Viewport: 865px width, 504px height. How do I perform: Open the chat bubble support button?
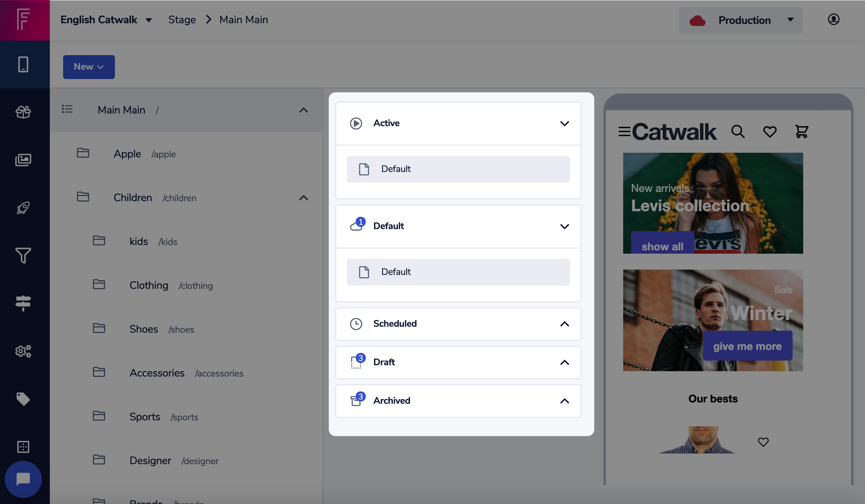click(x=23, y=479)
